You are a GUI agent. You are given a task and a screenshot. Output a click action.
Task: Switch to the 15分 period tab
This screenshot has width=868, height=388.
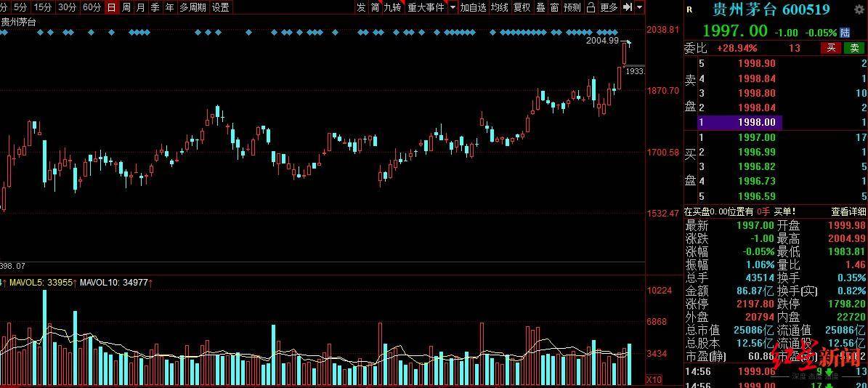pyautogui.click(x=43, y=7)
